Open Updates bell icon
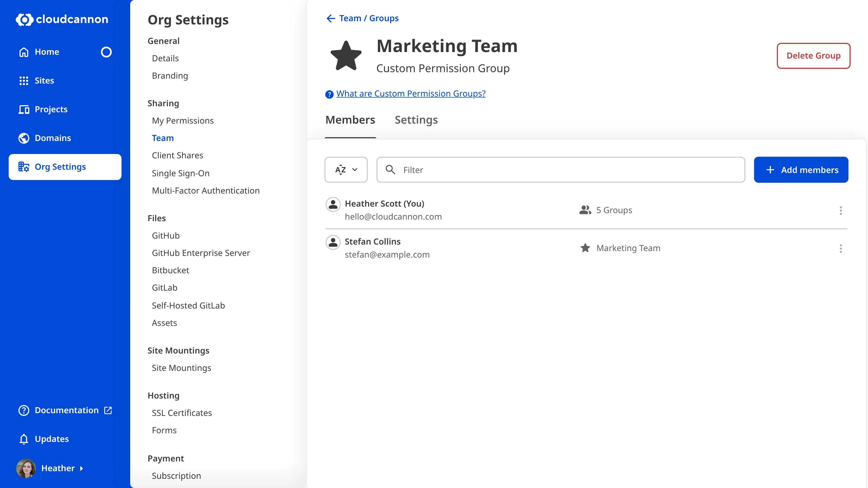 tap(24, 439)
